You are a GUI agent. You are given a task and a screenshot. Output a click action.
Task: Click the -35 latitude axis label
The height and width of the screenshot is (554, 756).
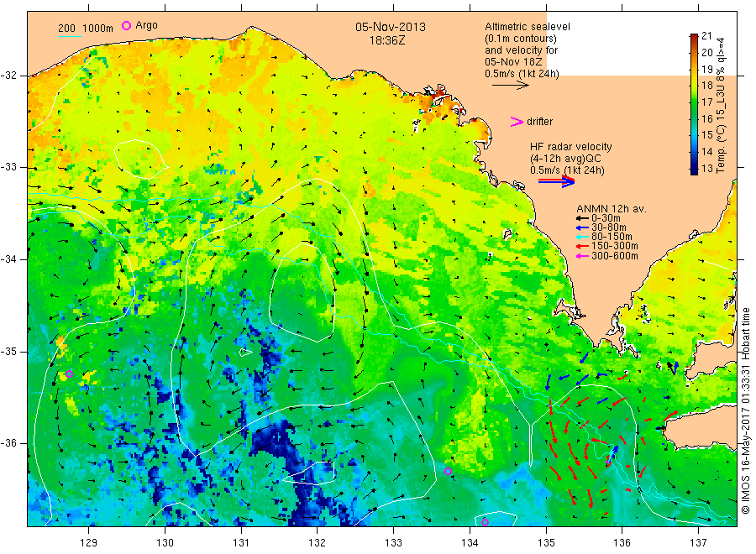pos(8,351)
